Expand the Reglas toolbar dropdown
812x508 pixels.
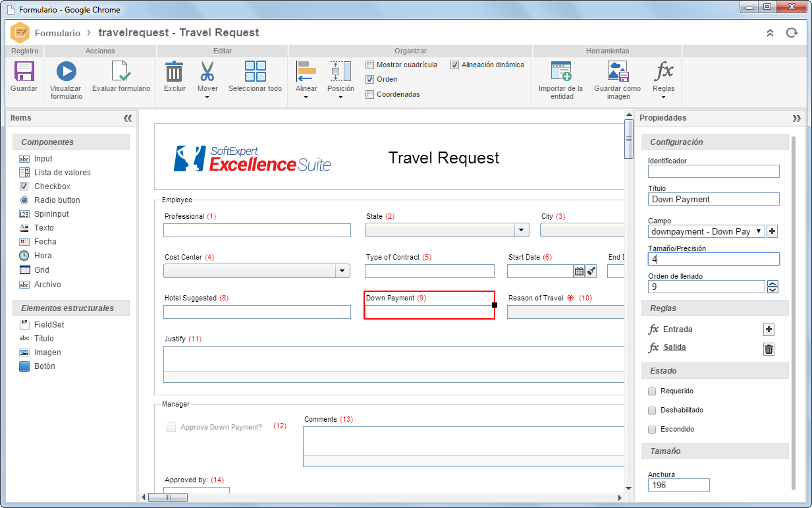point(663,97)
